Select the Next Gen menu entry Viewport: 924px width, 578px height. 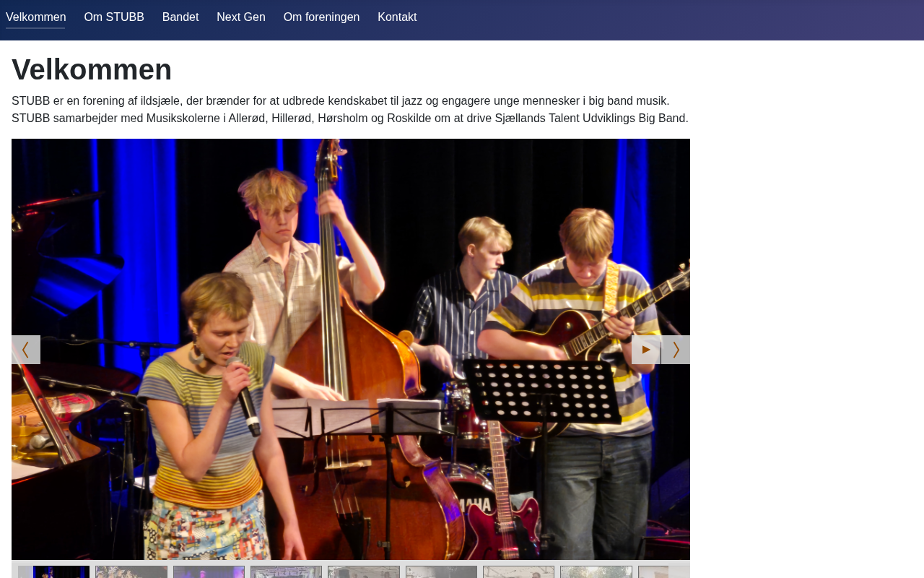pos(241,17)
